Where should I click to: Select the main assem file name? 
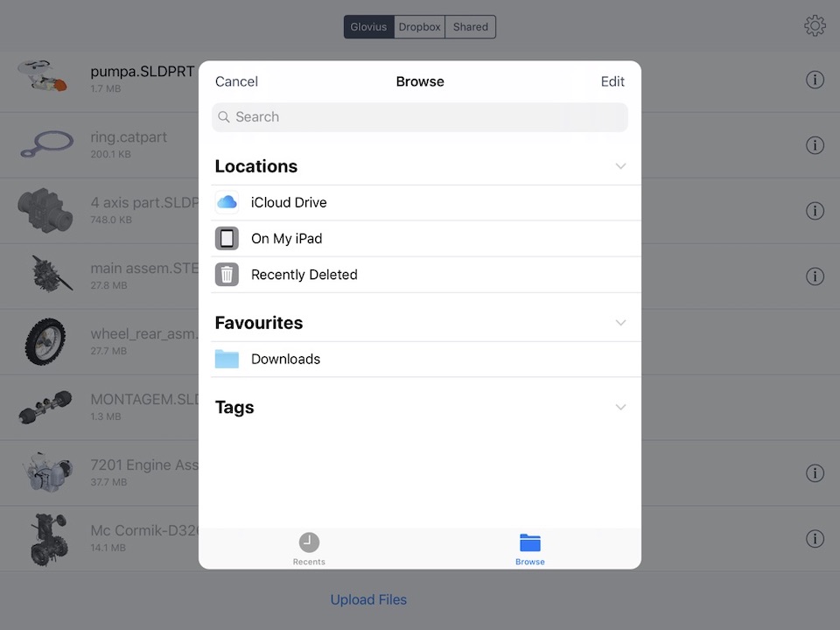(144, 268)
